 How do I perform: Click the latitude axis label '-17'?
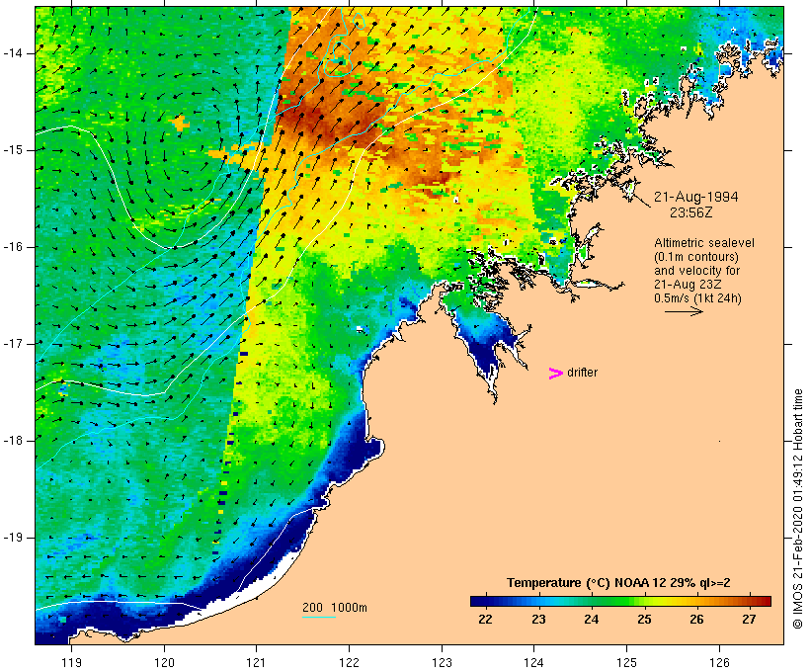(13, 344)
